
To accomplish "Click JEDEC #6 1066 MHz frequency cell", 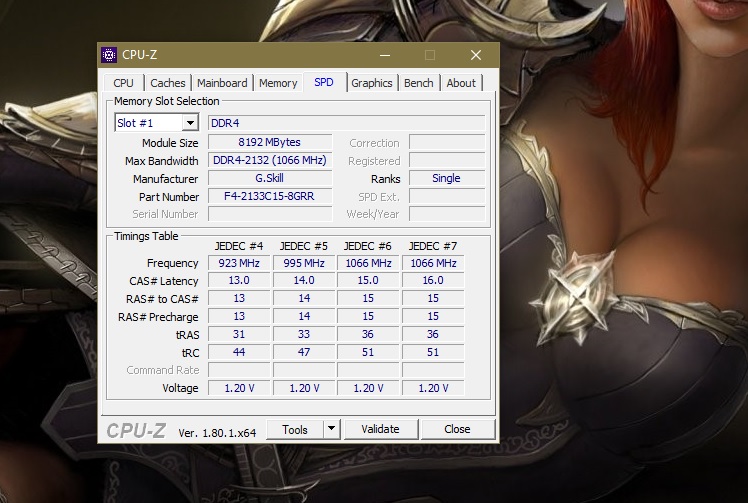I will coord(368,263).
